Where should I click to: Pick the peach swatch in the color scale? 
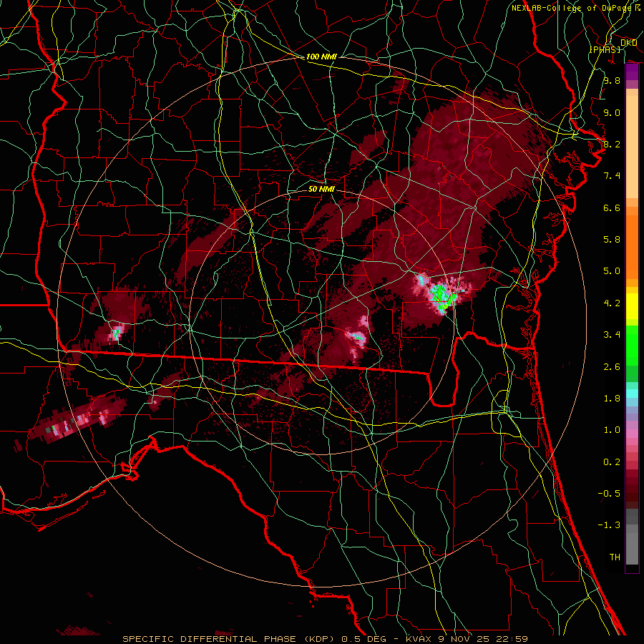tap(632, 147)
